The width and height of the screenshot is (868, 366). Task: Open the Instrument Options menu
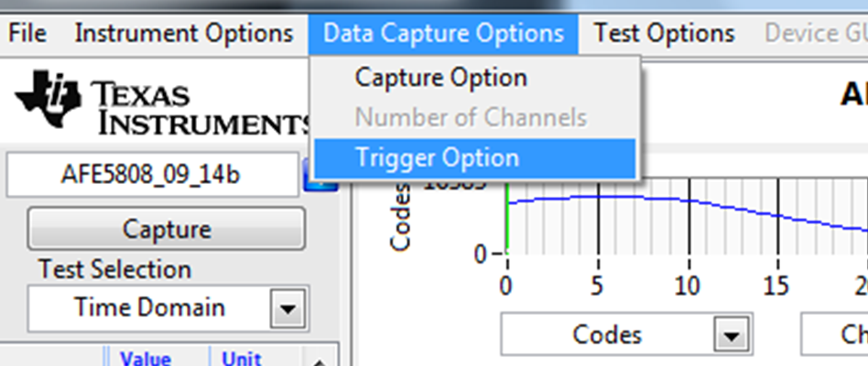(183, 34)
